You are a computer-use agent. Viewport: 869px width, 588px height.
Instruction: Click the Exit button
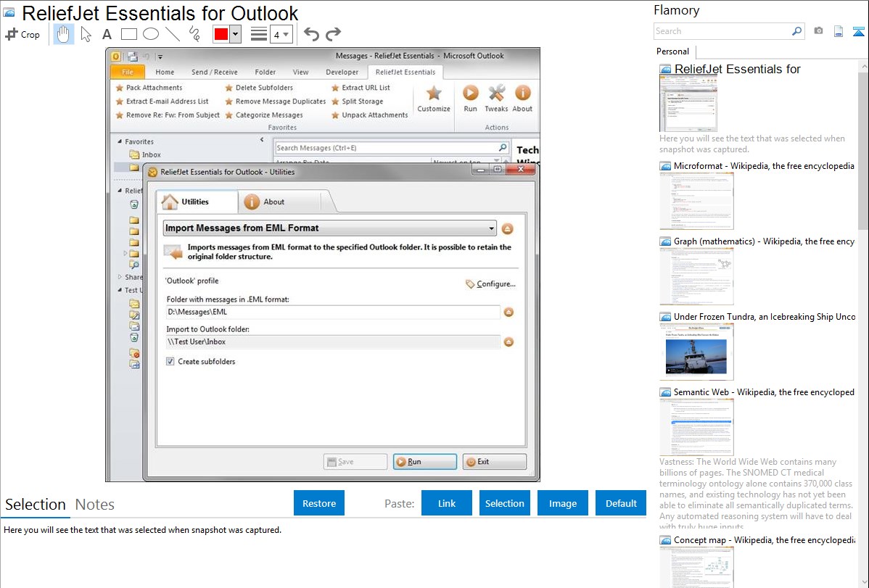[495, 462]
